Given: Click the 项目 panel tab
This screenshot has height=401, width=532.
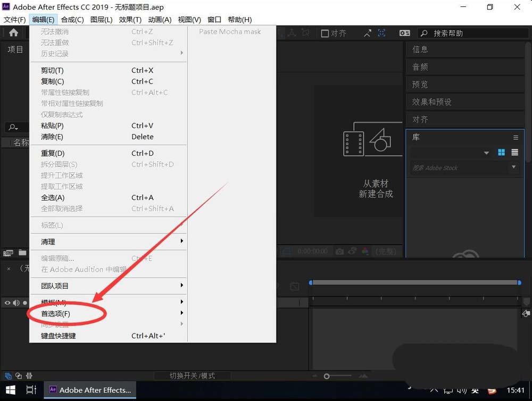Looking at the screenshot, I should pos(15,49).
